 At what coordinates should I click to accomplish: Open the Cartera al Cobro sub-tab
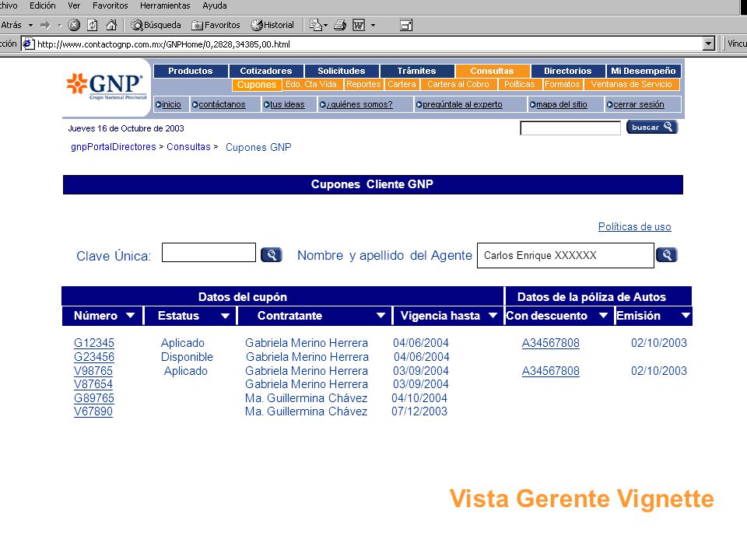[x=458, y=84]
